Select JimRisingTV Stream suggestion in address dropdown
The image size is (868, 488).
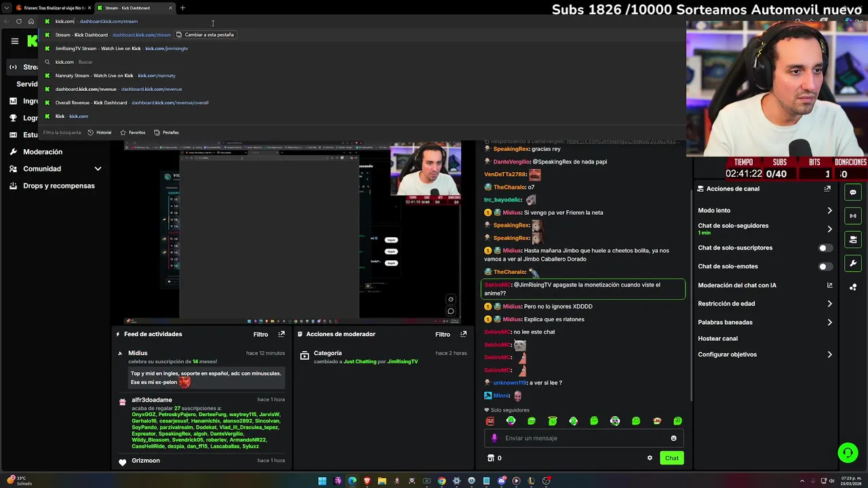363,49
